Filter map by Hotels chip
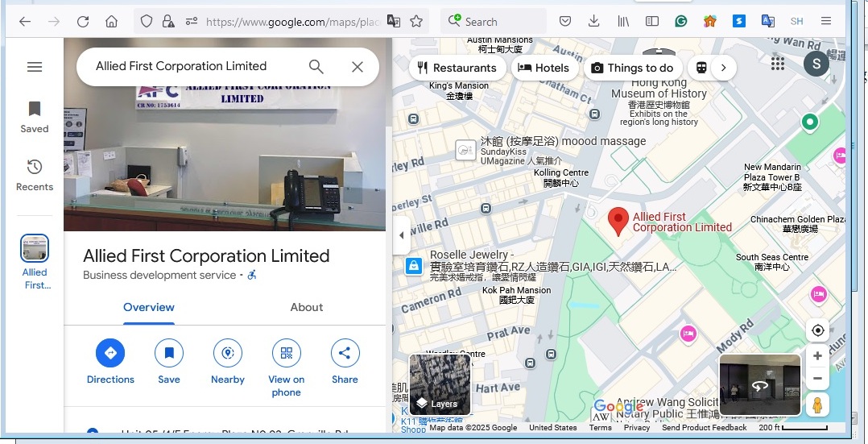868x444 pixels. click(x=544, y=68)
